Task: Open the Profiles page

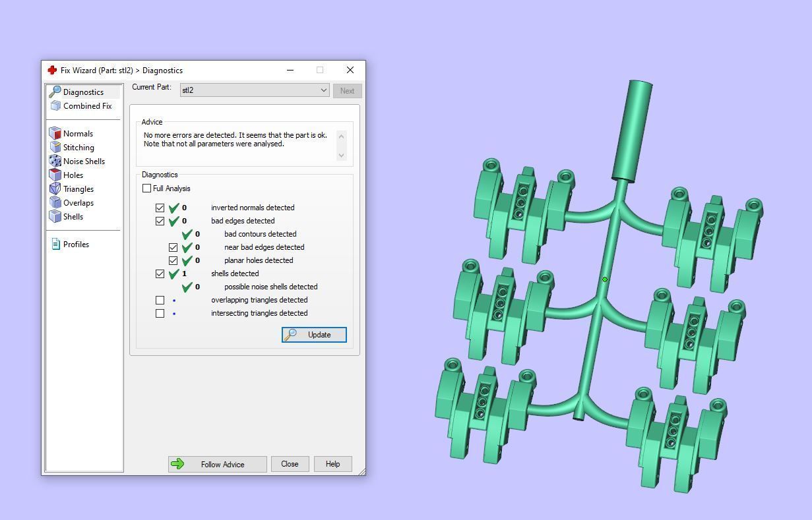Action: pyautogui.click(x=76, y=245)
